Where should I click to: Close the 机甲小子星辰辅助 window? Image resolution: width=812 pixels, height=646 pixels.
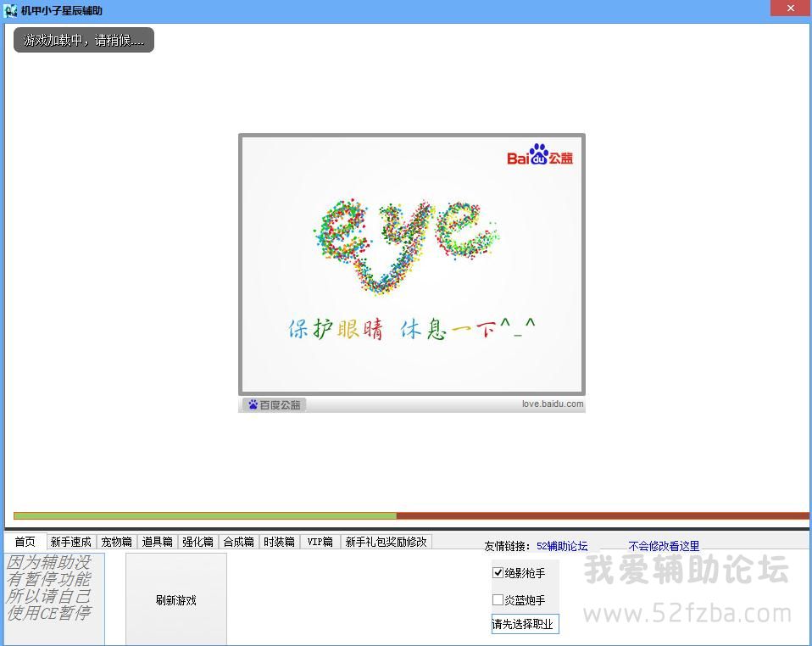790,8
